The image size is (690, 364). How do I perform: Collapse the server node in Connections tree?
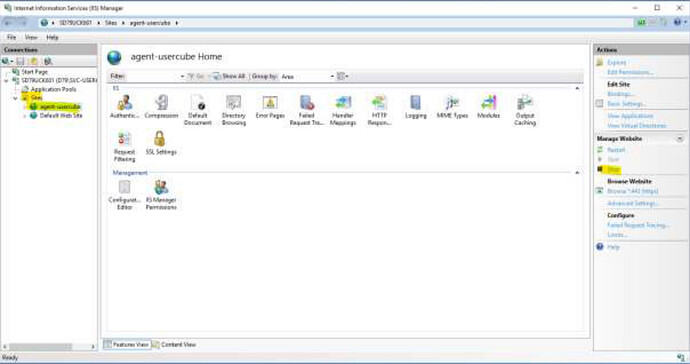pyautogui.click(x=6, y=81)
